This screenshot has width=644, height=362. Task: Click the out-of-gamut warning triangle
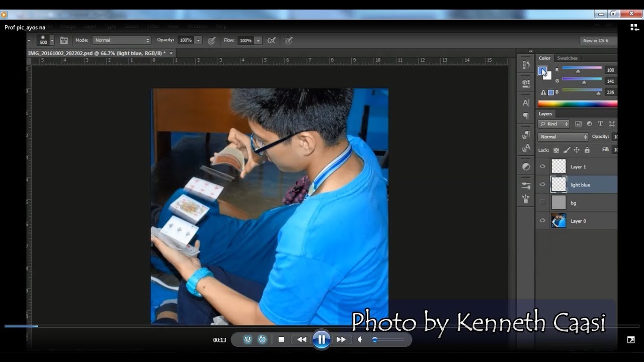(x=543, y=93)
